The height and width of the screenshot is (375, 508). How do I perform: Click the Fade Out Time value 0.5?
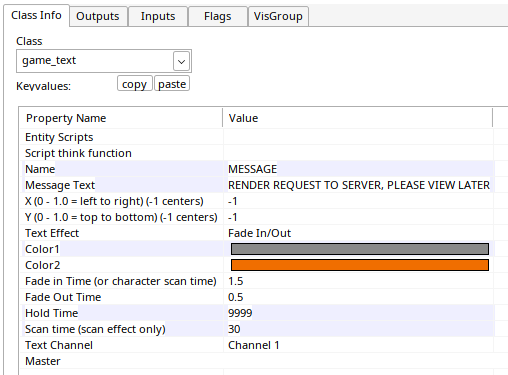pos(235,297)
